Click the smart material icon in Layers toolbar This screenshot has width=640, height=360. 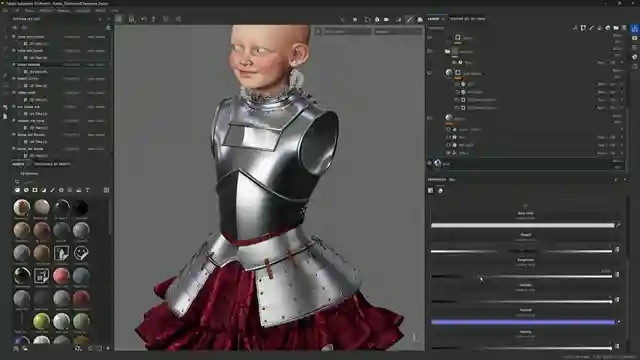tap(608, 28)
